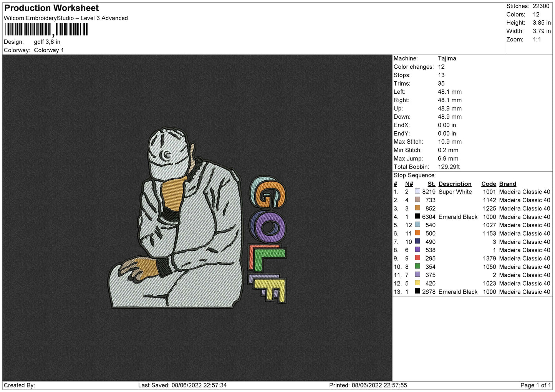
Task: Click the 'Brand' column header
Action: 508,184
